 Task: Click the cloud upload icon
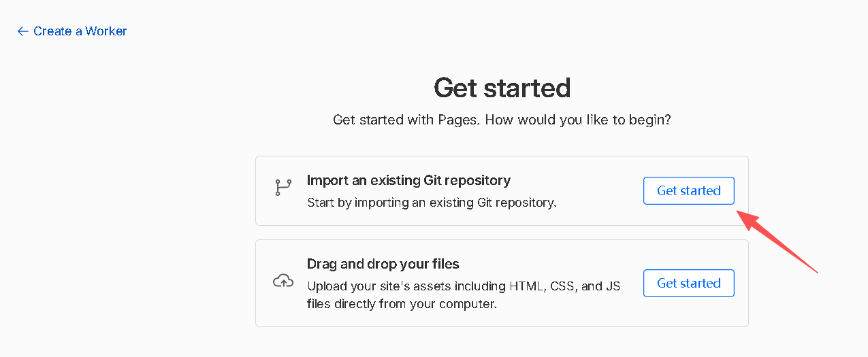[x=283, y=280]
